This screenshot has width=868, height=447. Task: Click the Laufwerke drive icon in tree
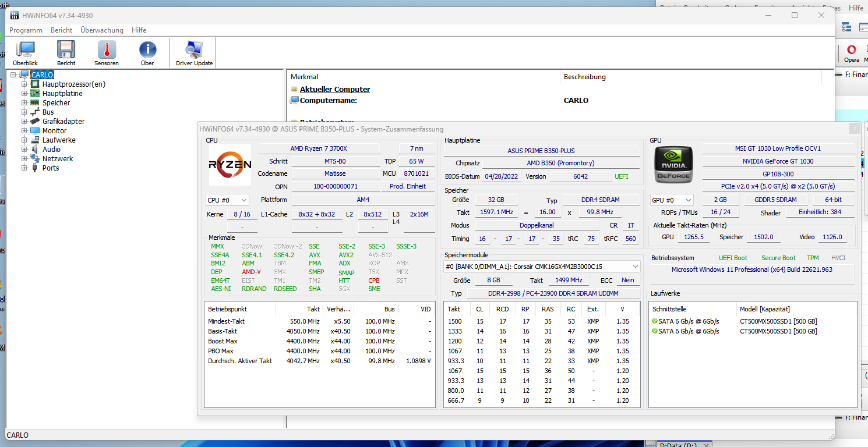(x=35, y=140)
